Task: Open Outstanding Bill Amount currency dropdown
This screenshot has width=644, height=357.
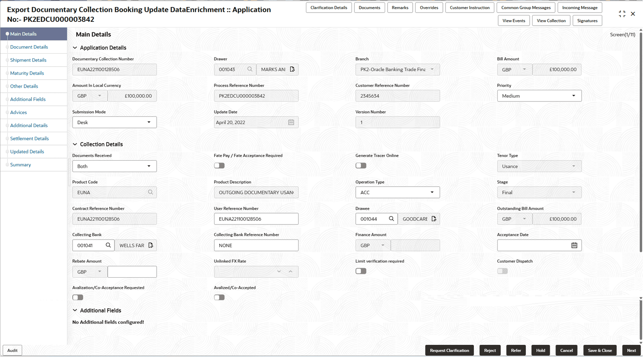Action: tap(515, 219)
